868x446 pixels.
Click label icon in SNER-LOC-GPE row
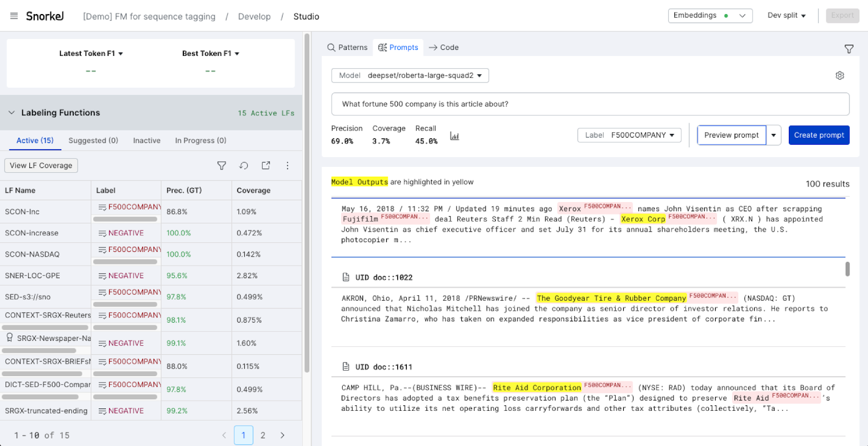pos(102,276)
